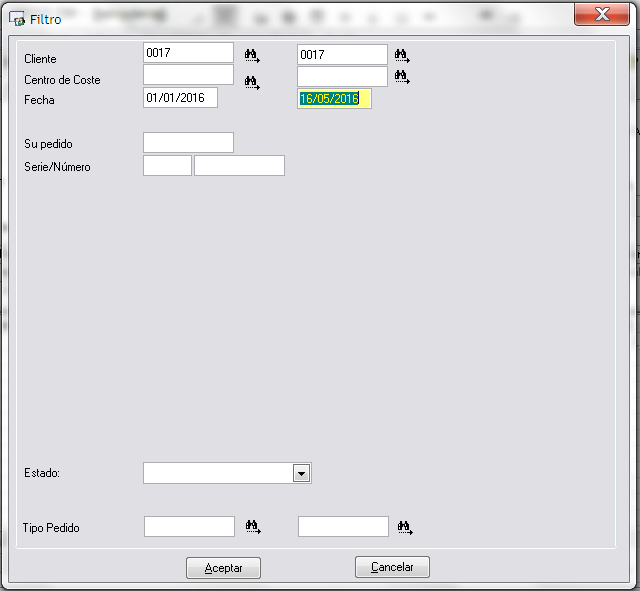Open the Estado combo box field
Image resolution: width=640 pixels, height=591 pixels.
(x=227, y=473)
